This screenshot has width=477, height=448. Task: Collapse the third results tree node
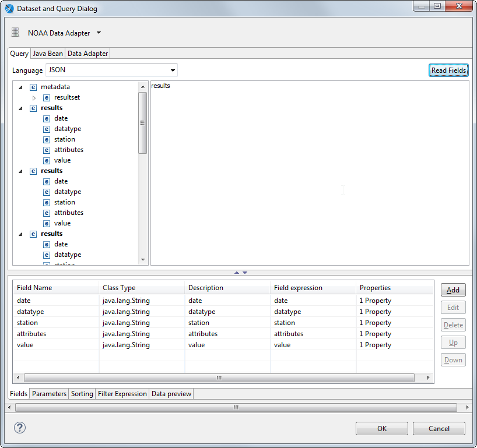pyautogui.click(x=20, y=234)
